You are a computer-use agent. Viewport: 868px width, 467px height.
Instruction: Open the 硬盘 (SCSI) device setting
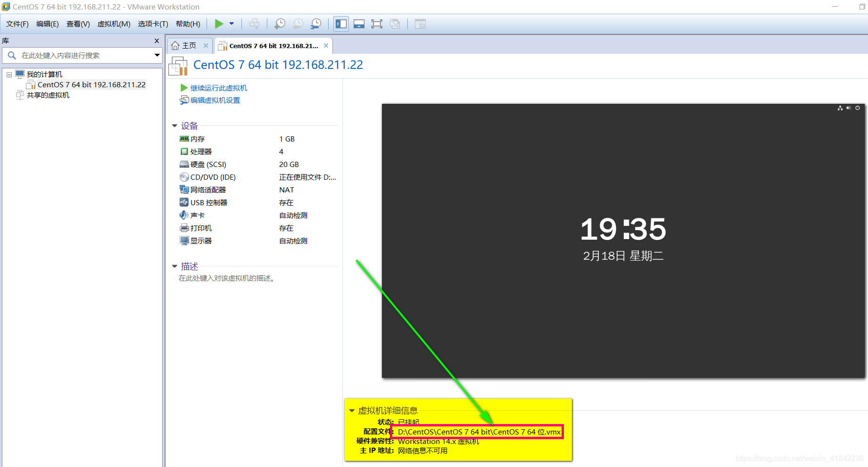coord(208,164)
